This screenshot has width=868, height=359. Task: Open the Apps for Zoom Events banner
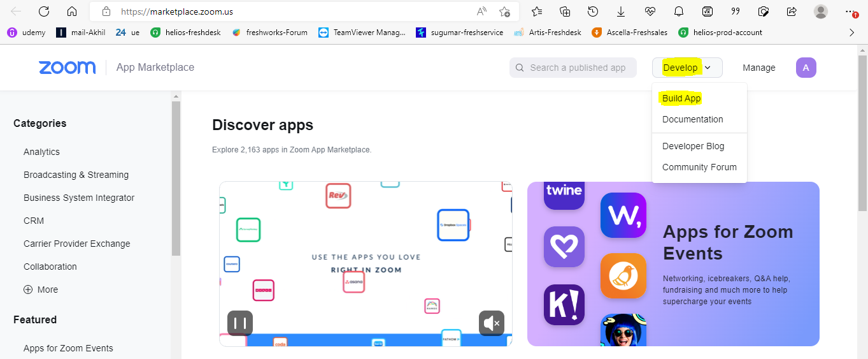pos(673,264)
